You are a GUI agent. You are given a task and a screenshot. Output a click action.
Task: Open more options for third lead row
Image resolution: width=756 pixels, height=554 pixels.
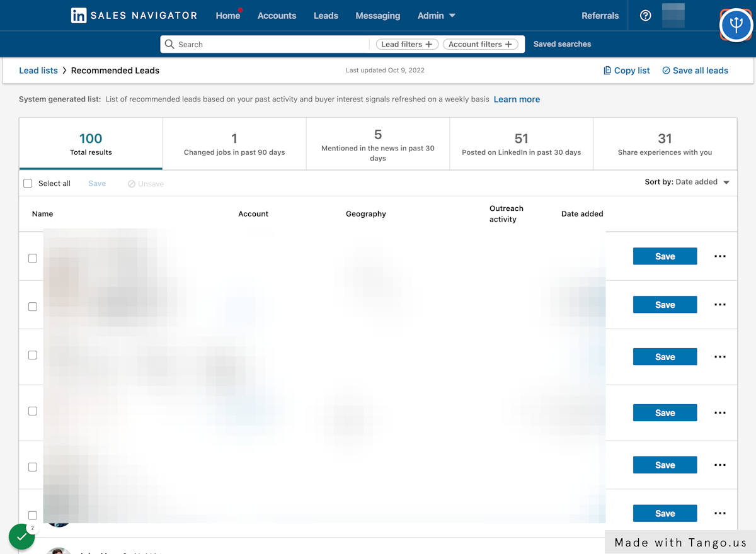[x=720, y=357]
